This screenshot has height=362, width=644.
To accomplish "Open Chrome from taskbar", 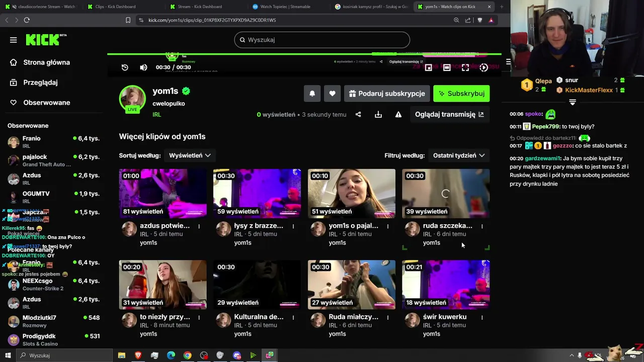I will click(187, 355).
